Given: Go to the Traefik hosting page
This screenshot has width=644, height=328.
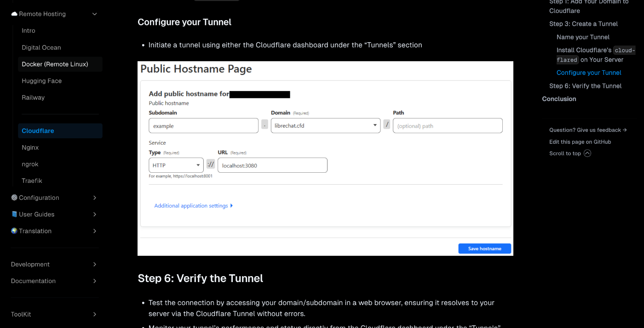Looking at the screenshot, I should tap(32, 181).
